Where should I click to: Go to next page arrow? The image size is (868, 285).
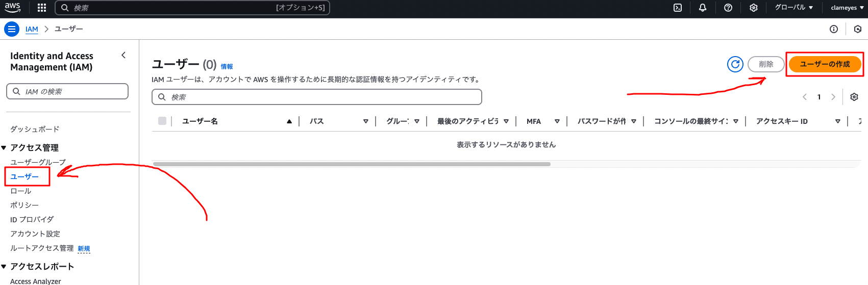833,97
